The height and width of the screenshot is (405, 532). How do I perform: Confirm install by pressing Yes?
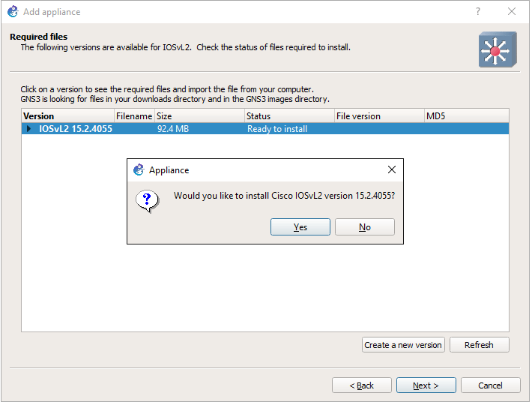click(300, 227)
